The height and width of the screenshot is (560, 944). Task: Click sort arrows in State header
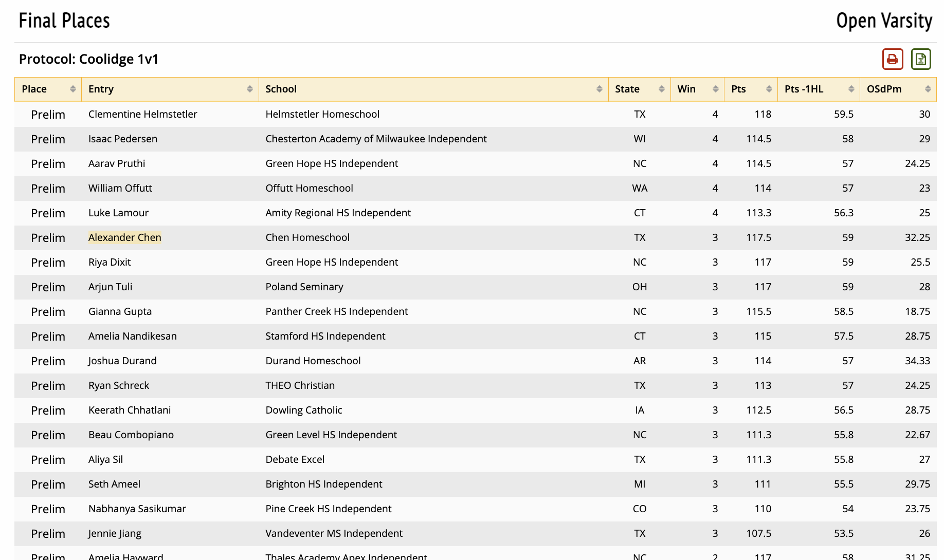pos(661,89)
